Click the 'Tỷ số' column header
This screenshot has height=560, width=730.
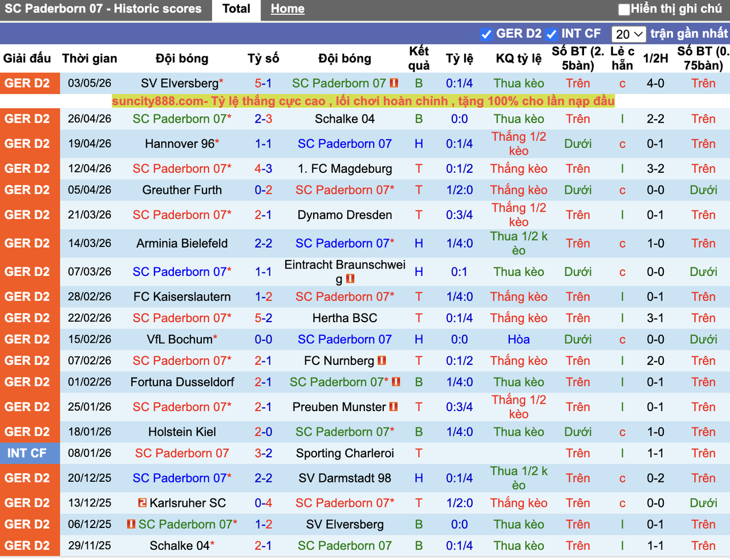[263, 58]
